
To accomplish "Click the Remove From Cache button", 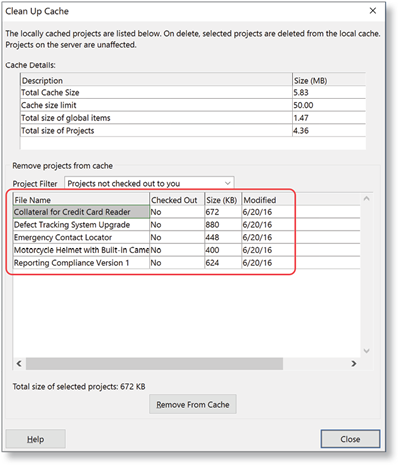I will coord(193,404).
